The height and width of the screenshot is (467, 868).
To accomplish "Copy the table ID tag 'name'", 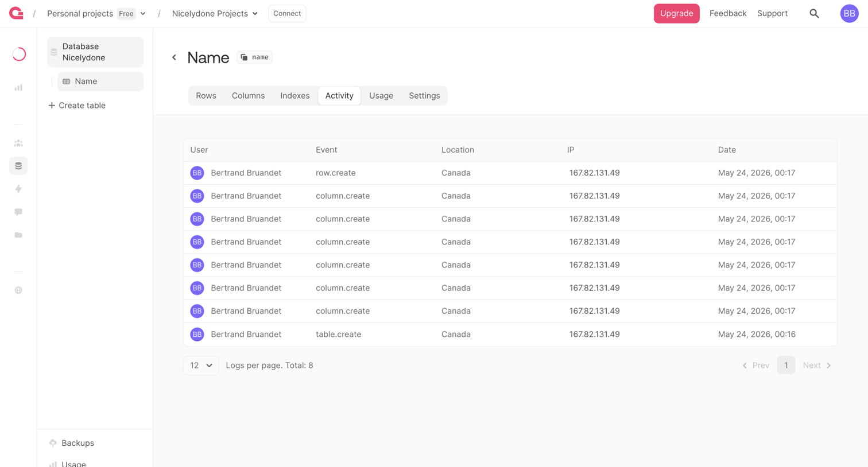I will (x=255, y=57).
